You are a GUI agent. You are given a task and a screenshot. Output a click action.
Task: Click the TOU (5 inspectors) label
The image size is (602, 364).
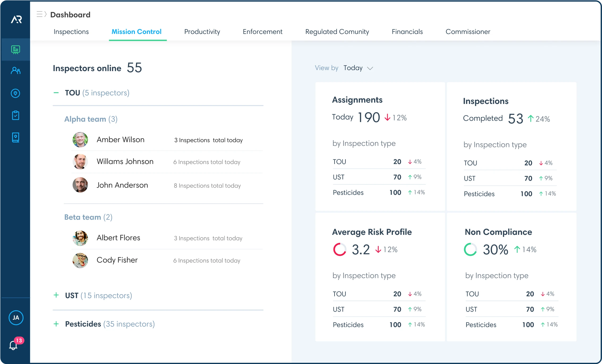pos(97,93)
